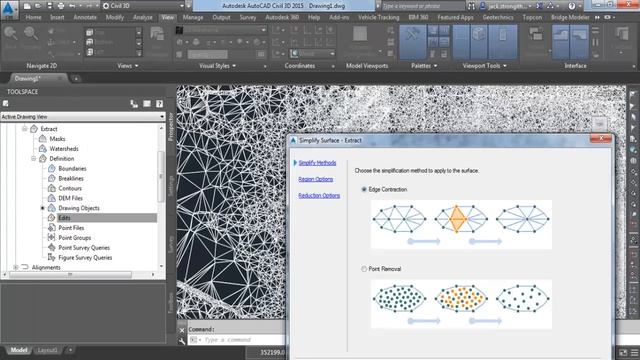640x360 pixels.
Task: Click the Home ribbon tab
Action: pyautogui.click(x=33, y=18)
